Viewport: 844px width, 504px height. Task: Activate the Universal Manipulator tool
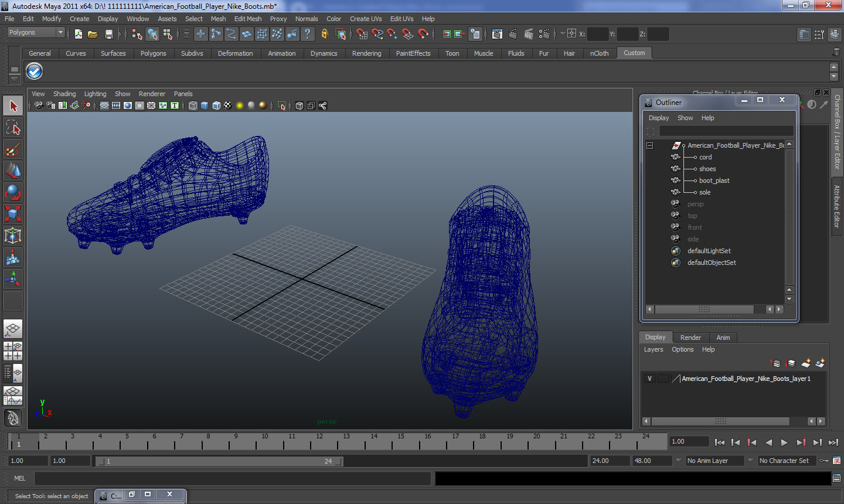pos(13,236)
